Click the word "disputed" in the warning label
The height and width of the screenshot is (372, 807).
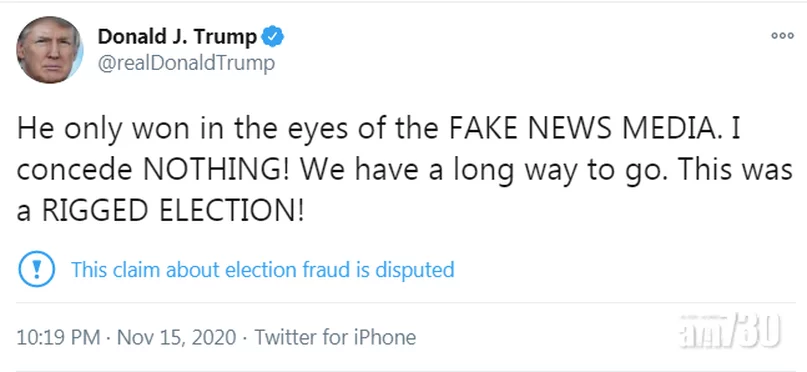[x=414, y=270]
